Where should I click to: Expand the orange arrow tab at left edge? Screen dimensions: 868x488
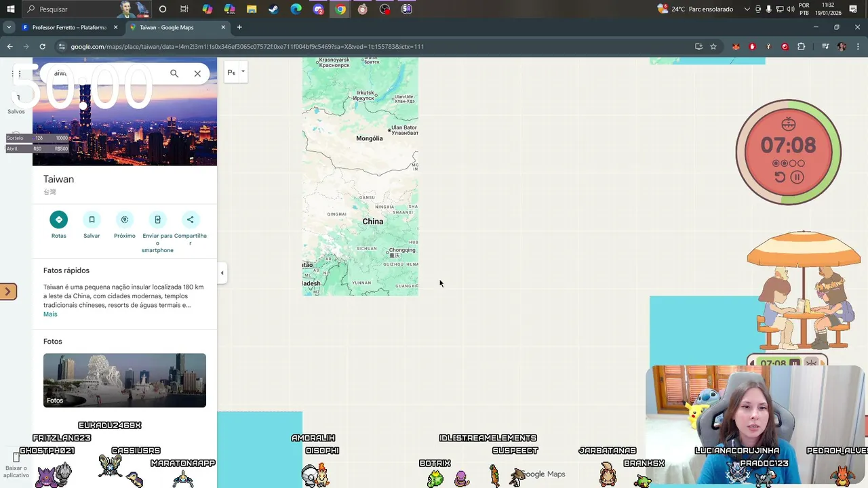click(x=7, y=291)
